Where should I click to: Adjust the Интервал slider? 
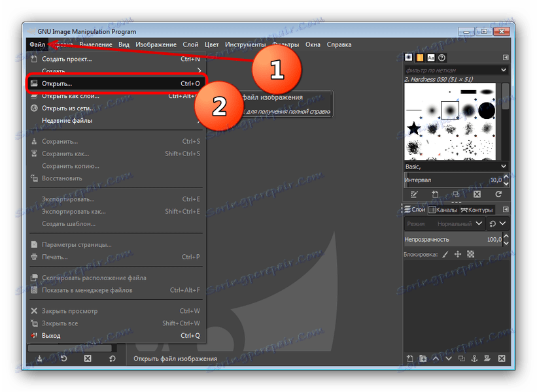click(x=453, y=180)
